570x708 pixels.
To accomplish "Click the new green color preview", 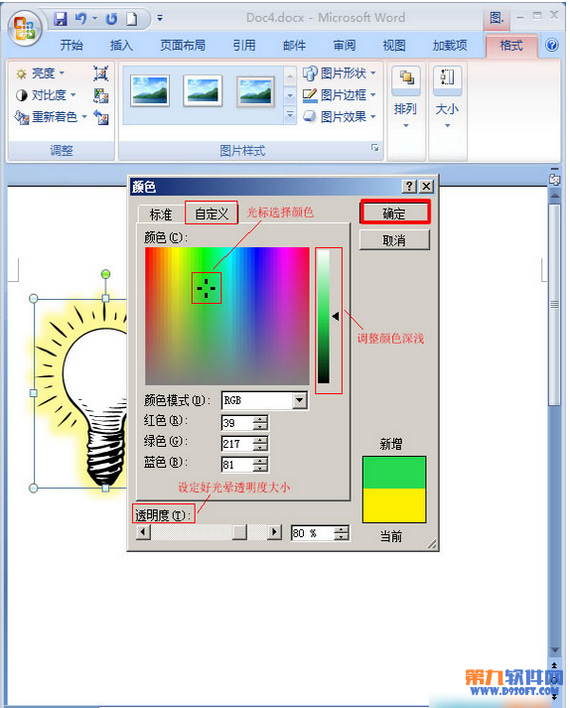I will (394, 473).
